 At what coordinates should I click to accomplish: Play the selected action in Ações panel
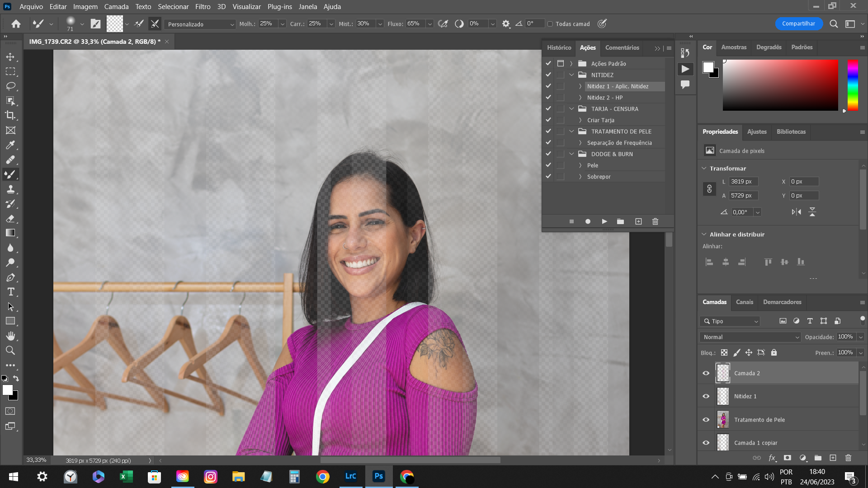tap(604, 221)
